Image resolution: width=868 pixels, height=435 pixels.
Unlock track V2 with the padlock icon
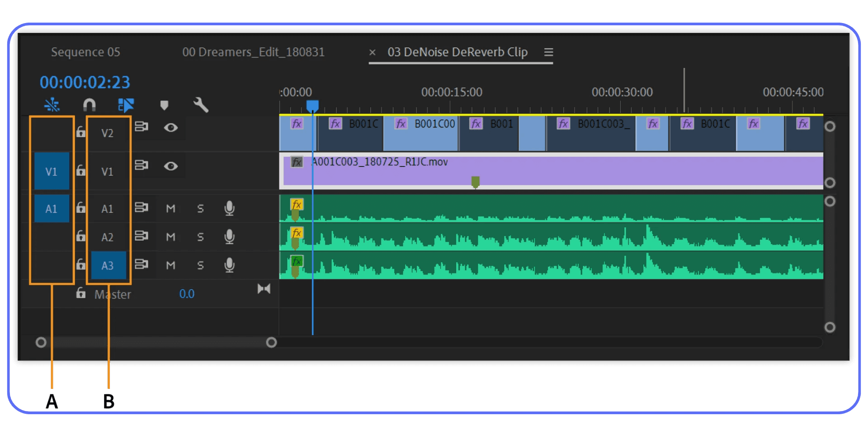(x=80, y=132)
